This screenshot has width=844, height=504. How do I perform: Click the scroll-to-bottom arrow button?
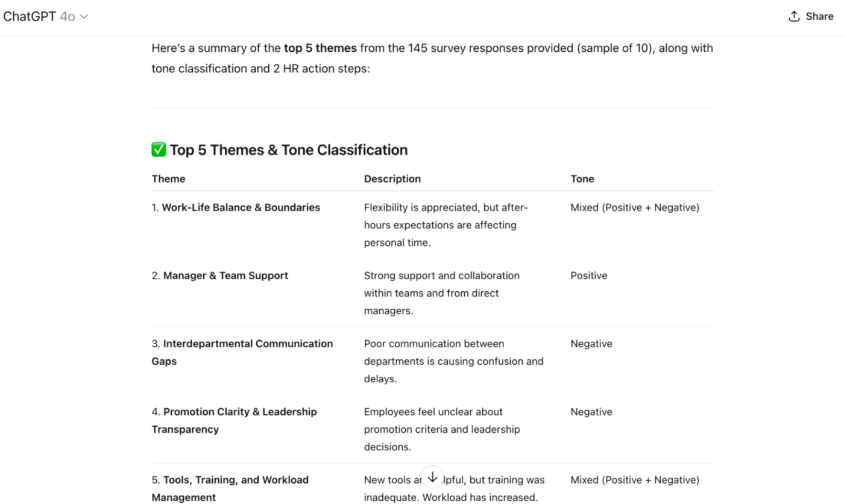(x=432, y=477)
